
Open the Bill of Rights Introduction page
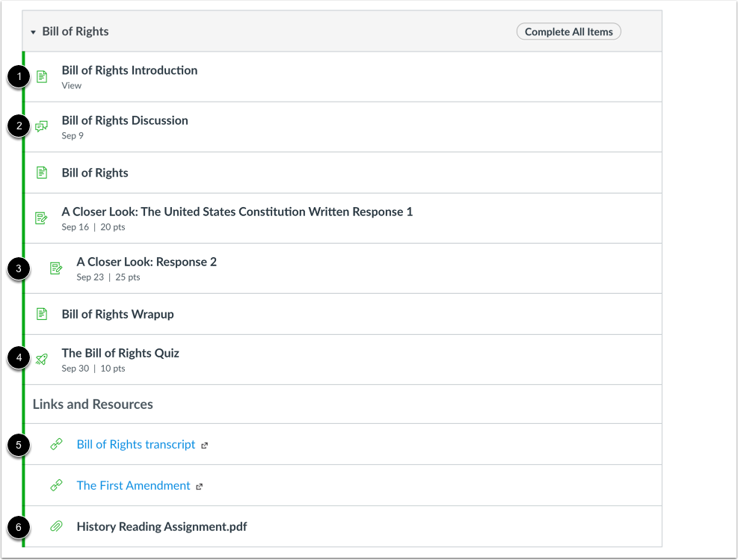[129, 70]
